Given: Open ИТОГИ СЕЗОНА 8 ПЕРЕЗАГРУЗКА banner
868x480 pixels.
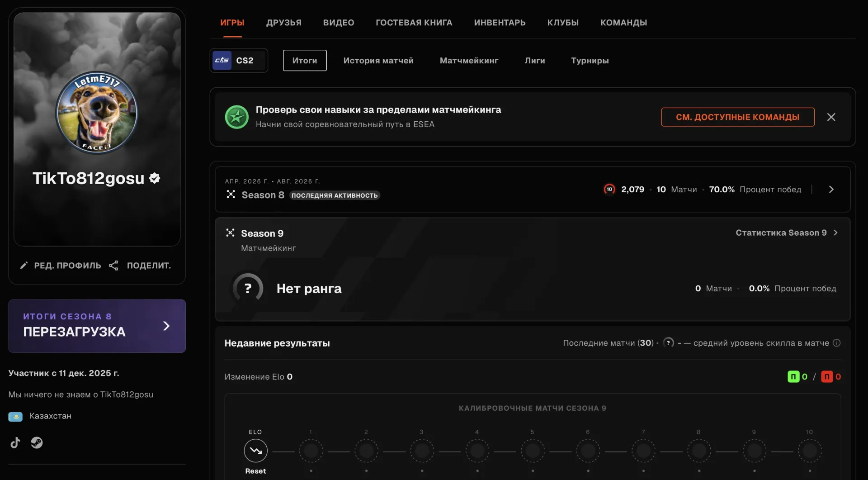Looking at the screenshot, I should (97, 326).
